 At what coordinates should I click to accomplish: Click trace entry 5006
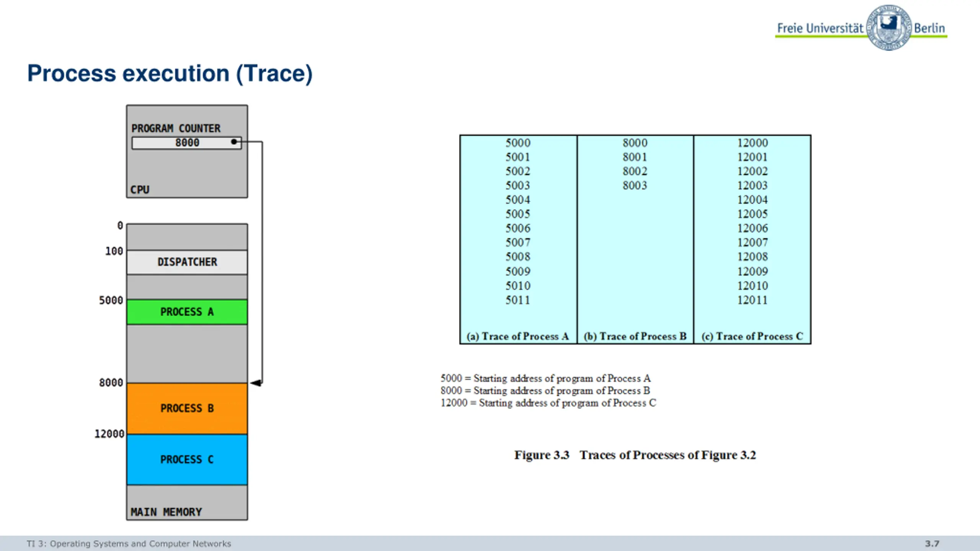(x=518, y=228)
